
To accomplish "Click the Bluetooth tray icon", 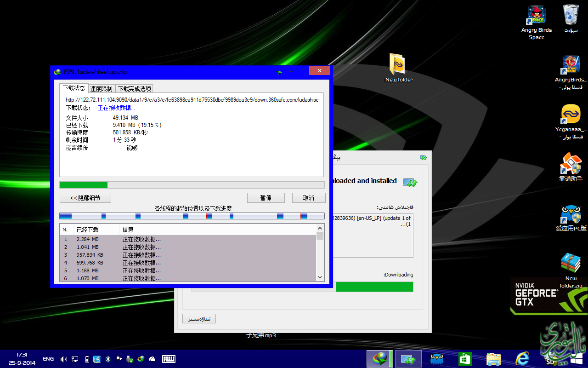I will (108, 359).
